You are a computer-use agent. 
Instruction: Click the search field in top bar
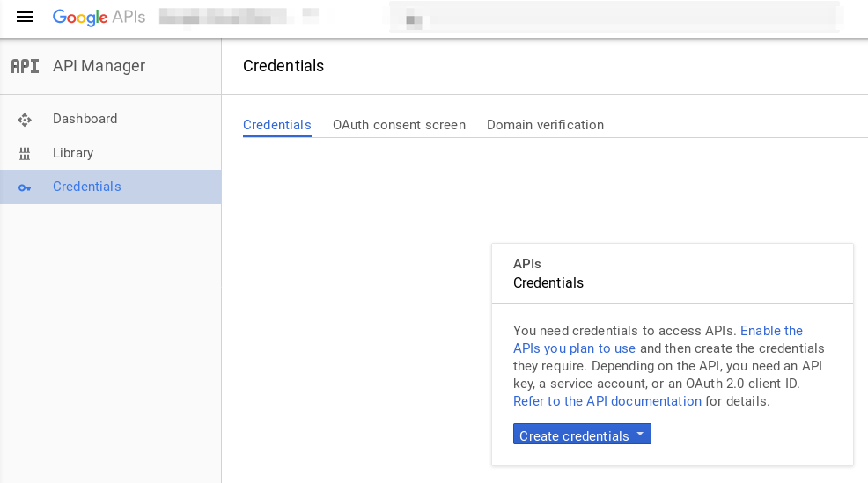tap(614, 17)
